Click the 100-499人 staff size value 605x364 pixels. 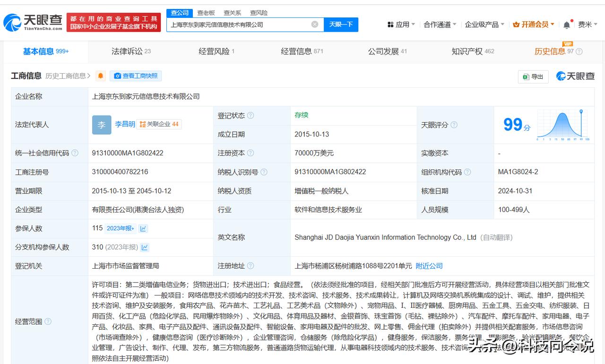pos(514,210)
